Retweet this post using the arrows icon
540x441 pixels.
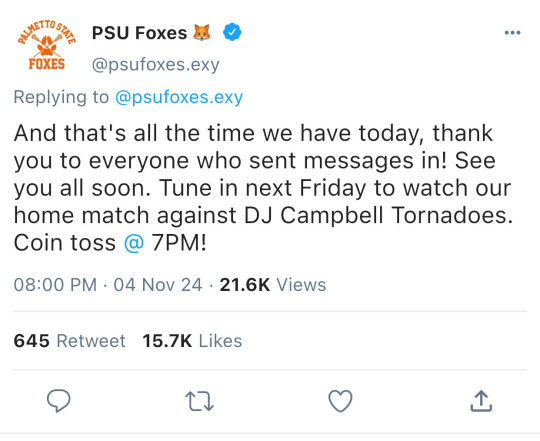[x=199, y=401]
